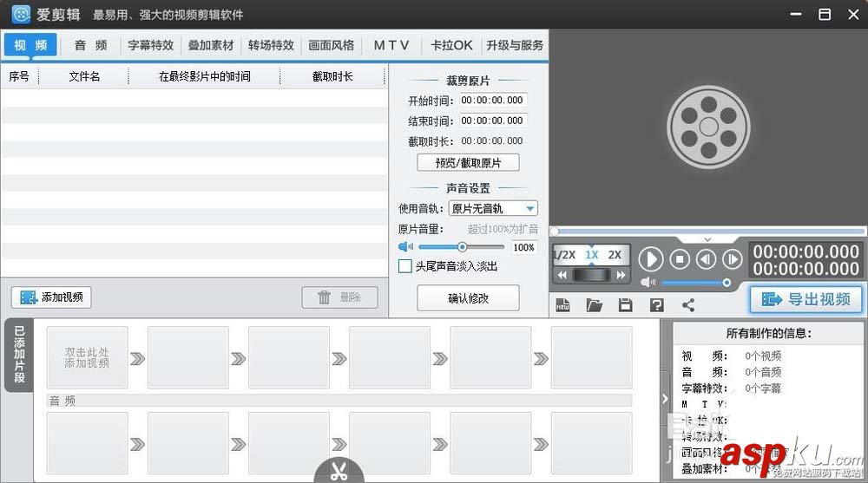Maximize the 爱剪辑 window
Image resolution: width=868 pixels, height=483 pixels.
click(x=825, y=15)
